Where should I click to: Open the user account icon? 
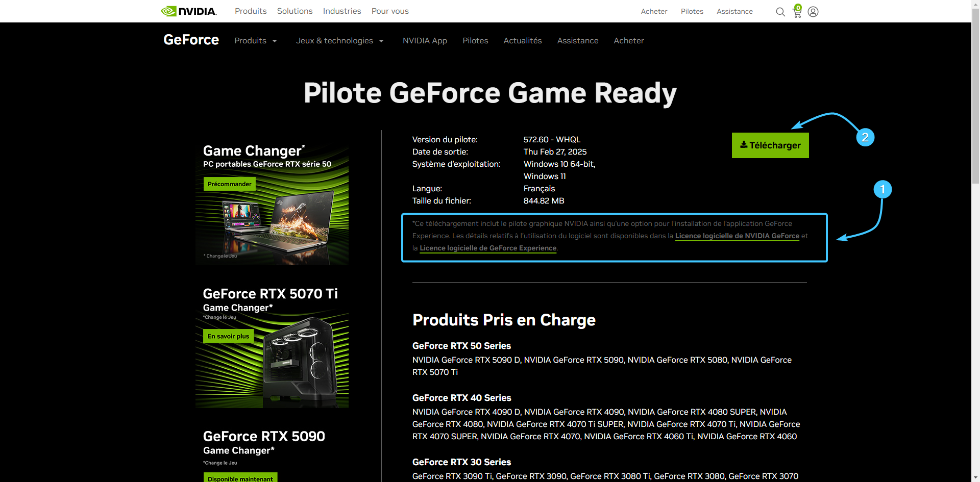813,12
